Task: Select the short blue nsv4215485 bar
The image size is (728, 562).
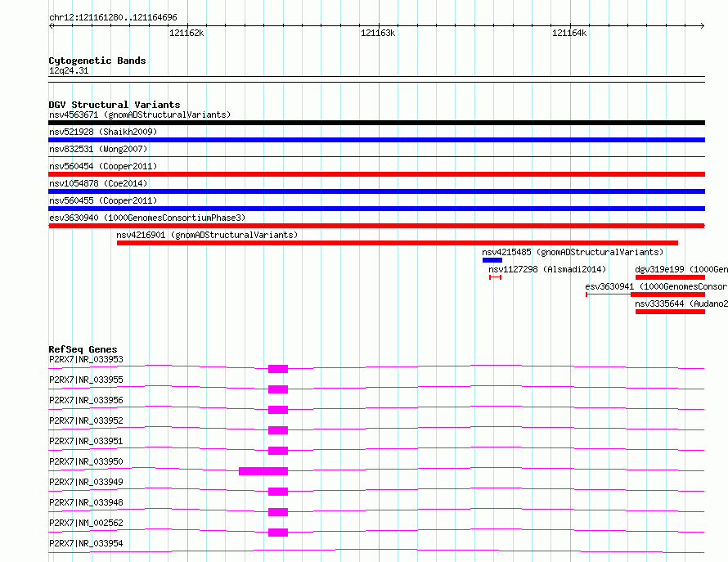Action: coord(492,260)
